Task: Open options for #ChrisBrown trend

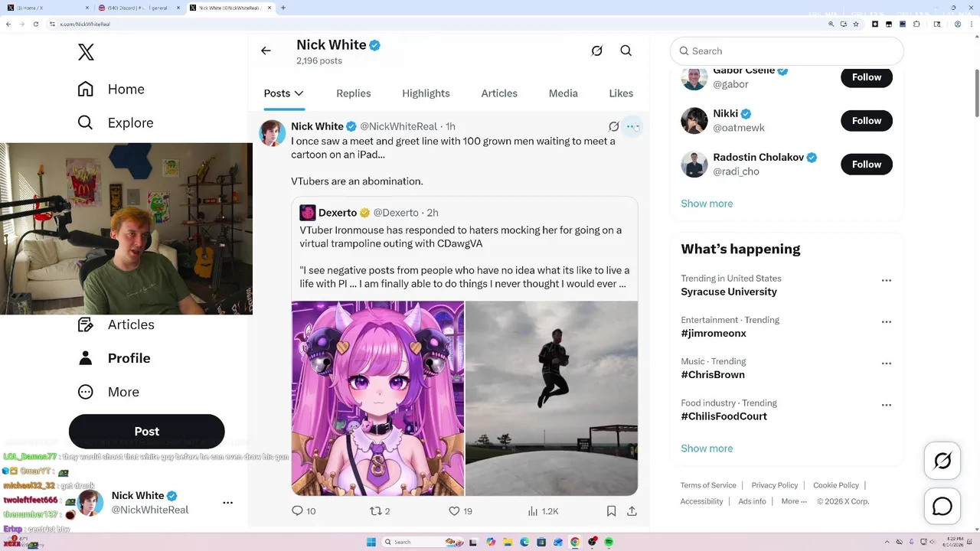Action: 887,364
